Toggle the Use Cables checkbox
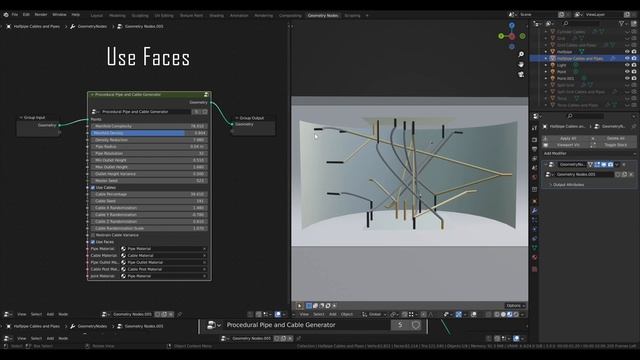The image size is (640, 360). (93, 188)
